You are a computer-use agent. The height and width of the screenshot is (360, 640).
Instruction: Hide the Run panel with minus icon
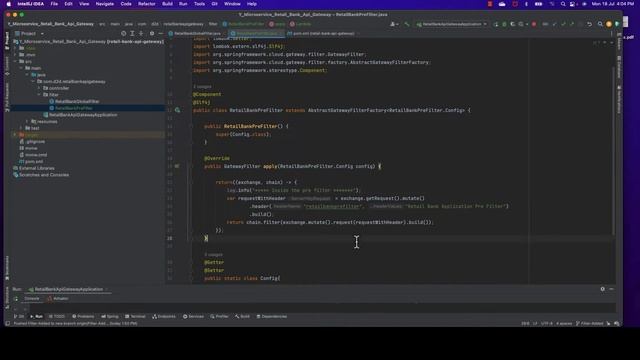[x=611, y=289]
